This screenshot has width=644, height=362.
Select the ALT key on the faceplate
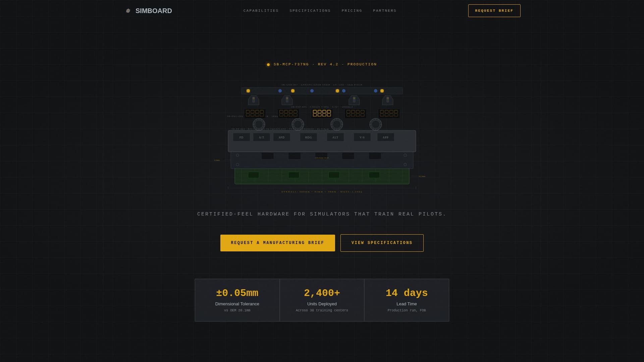pos(335,137)
